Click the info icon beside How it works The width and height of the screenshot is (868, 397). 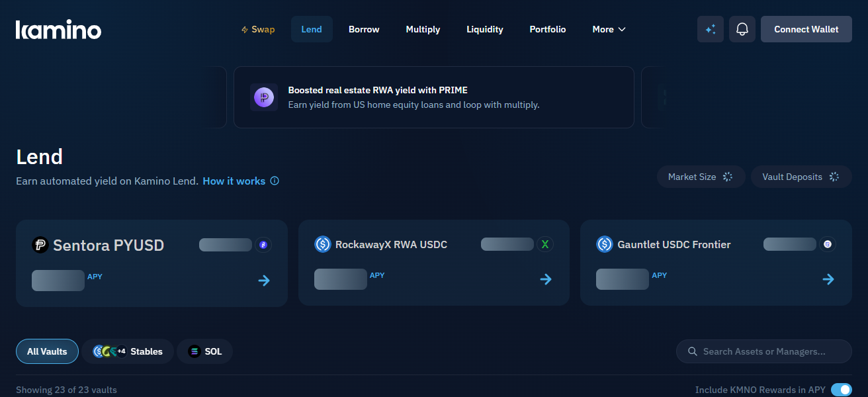[275, 181]
